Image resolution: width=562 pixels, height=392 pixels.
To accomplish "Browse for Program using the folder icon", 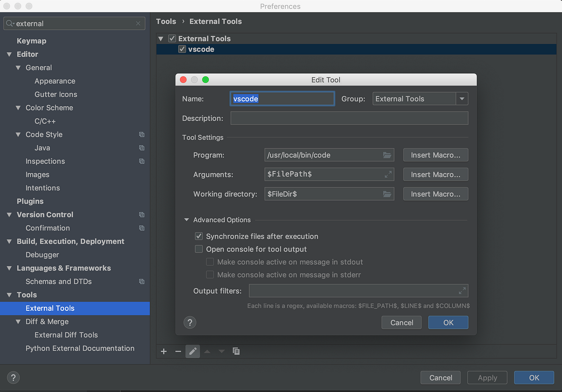I will pyautogui.click(x=386, y=155).
